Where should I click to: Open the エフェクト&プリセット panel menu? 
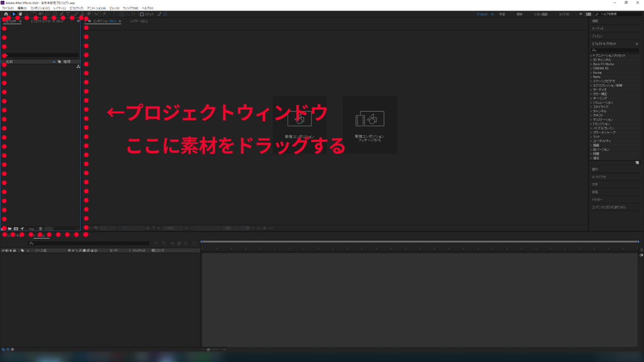click(637, 44)
